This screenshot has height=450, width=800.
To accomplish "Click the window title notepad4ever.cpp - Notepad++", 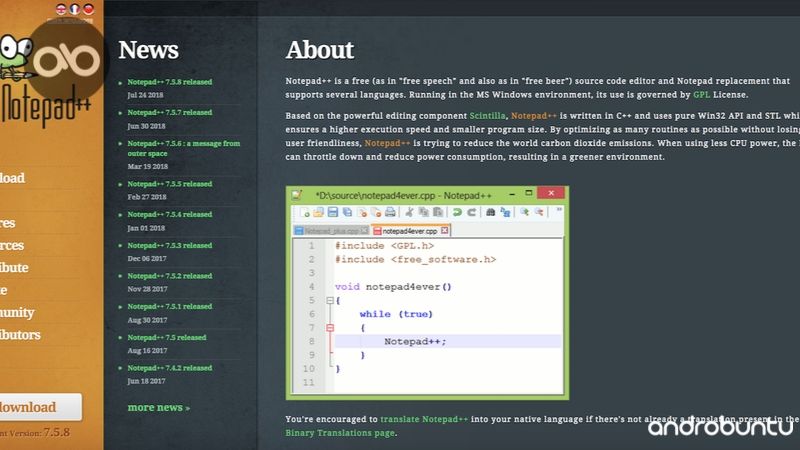I will point(403,195).
